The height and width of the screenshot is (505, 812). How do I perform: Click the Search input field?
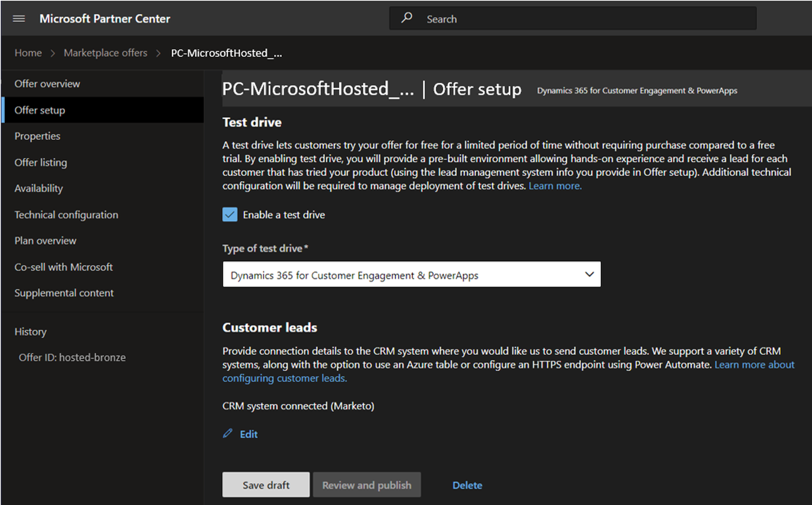(x=572, y=19)
